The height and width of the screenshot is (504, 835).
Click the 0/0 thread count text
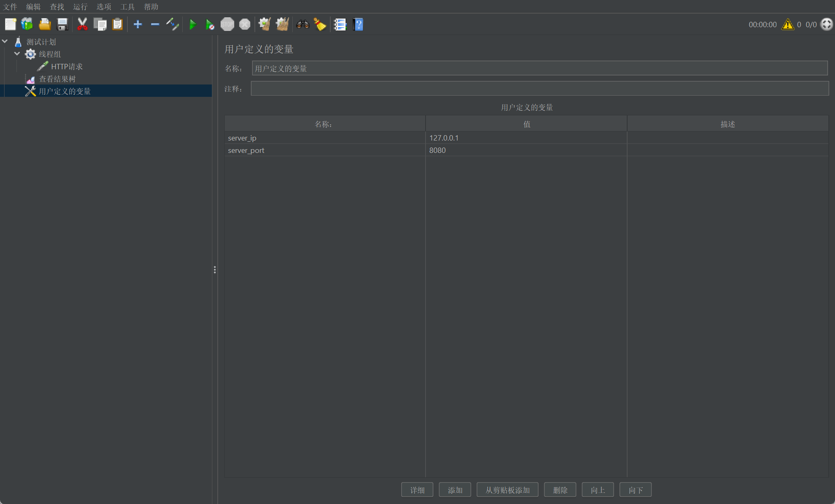(811, 25)
